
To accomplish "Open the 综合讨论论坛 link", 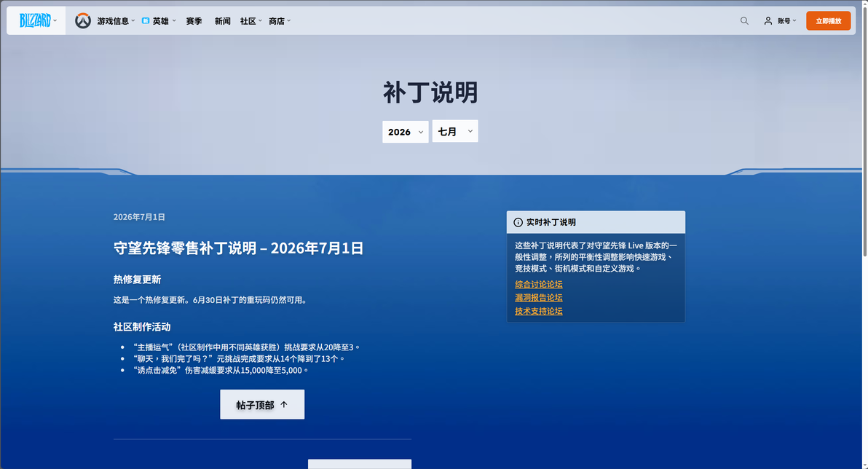I will click(x=539, y=284).
